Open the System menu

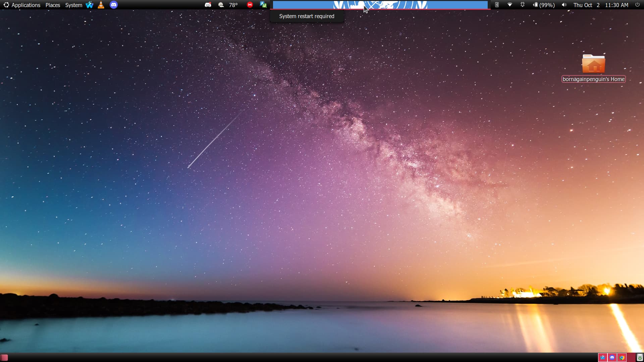[x=73, y=5]
